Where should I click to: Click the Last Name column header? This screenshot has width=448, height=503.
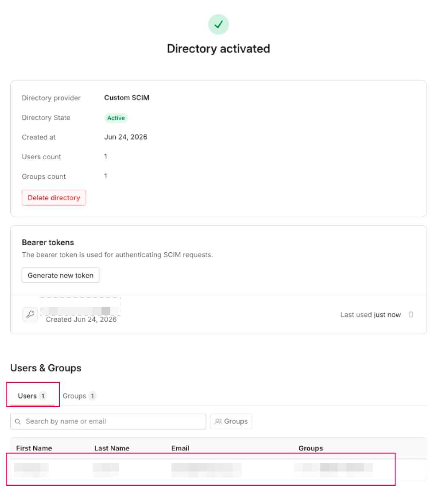point(112,448)
